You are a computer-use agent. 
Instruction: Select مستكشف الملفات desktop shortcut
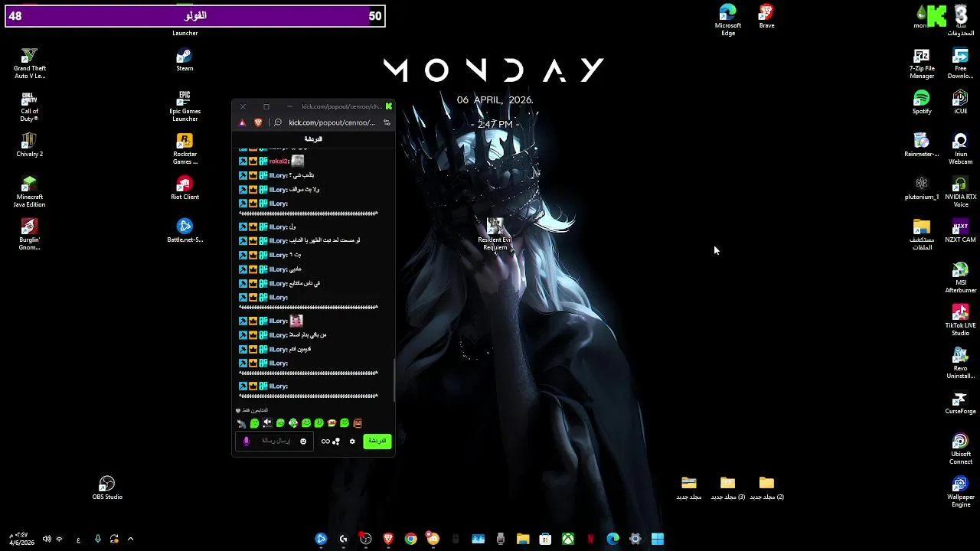922,235
